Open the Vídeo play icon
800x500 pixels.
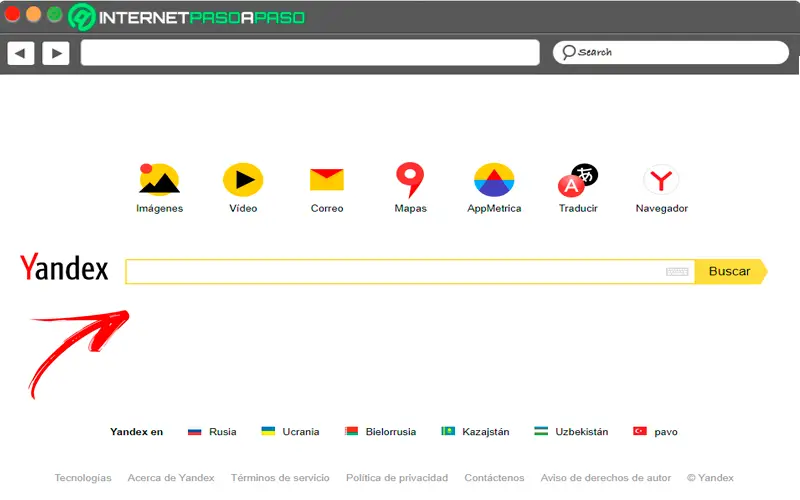click(x=243, y=180)
